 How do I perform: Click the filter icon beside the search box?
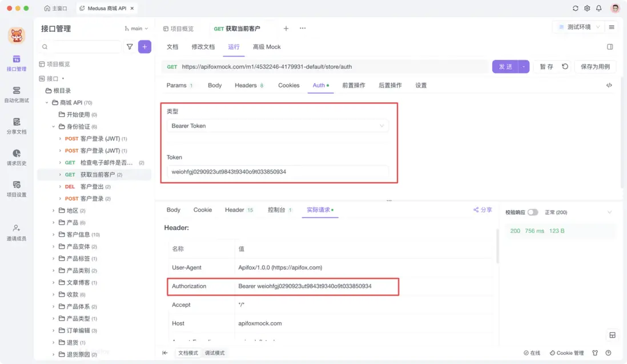click(x=130, y=46)
